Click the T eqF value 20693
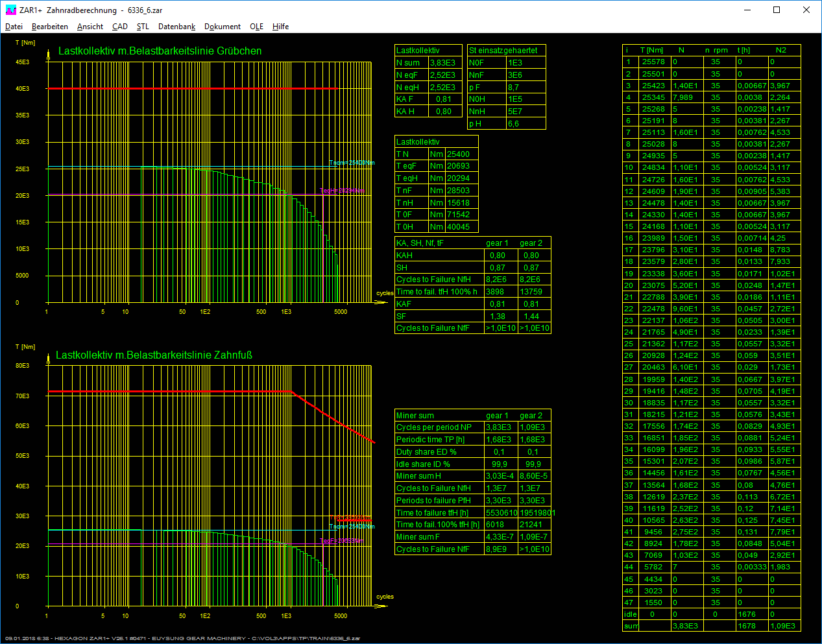The width and height of the screenshot is (822, 644). [458, 166]
